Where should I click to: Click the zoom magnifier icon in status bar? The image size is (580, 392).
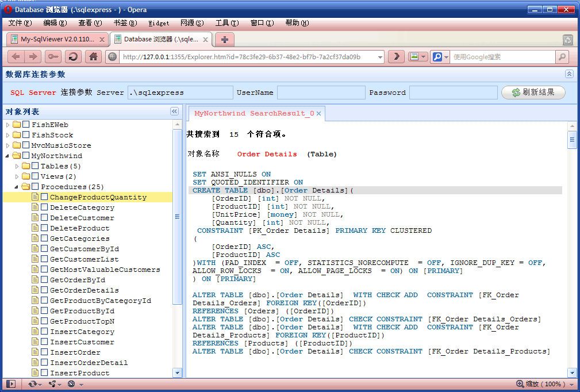(520, 384)
